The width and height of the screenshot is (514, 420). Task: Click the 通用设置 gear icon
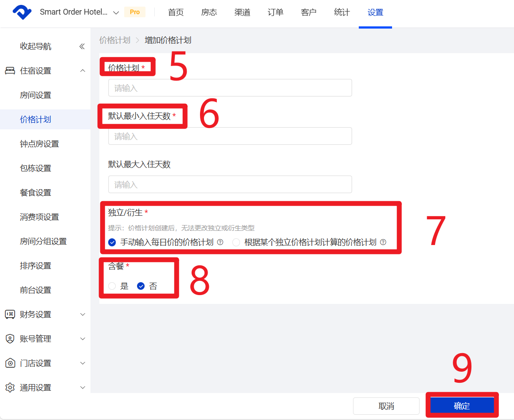(x=10, y=388)
